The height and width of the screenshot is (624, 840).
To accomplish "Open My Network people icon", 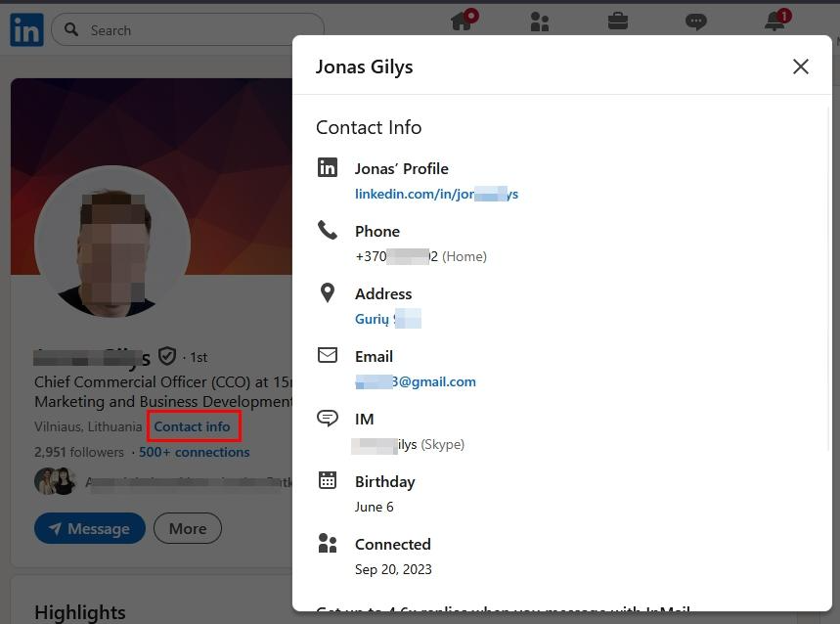I will 539,22.
